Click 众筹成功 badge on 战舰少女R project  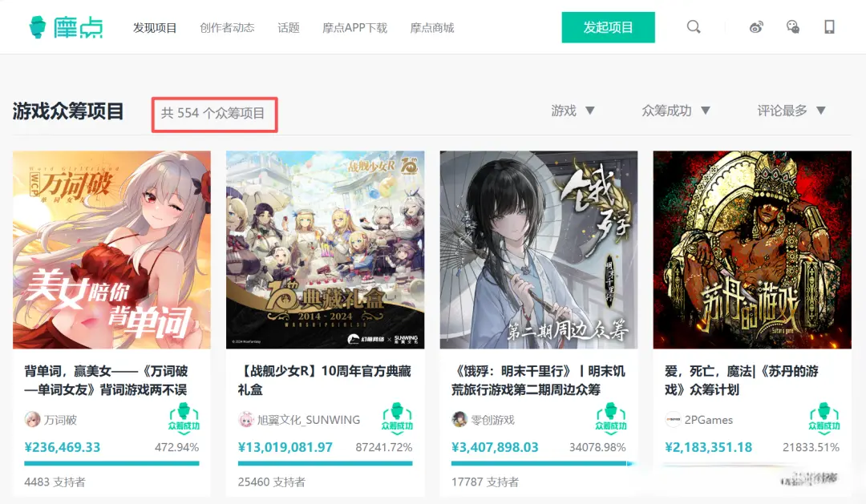tap(397, 418)
